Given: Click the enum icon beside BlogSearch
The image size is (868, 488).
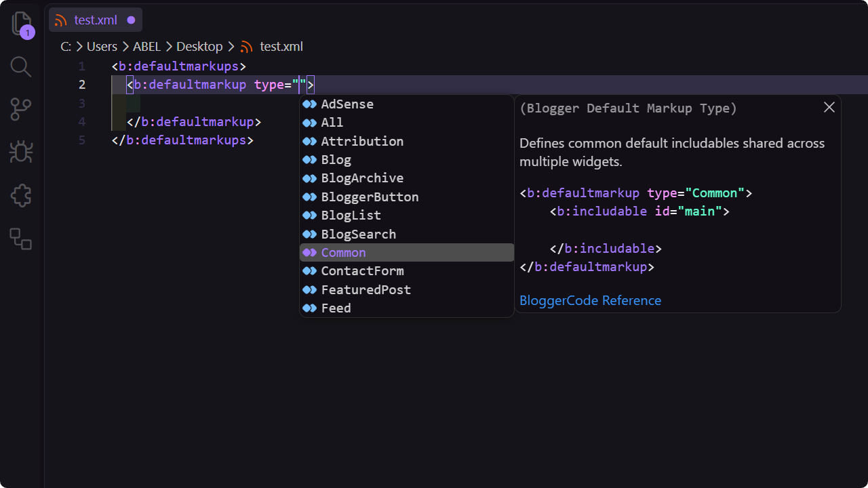Looking at the screenshot, I should (310, 234).
